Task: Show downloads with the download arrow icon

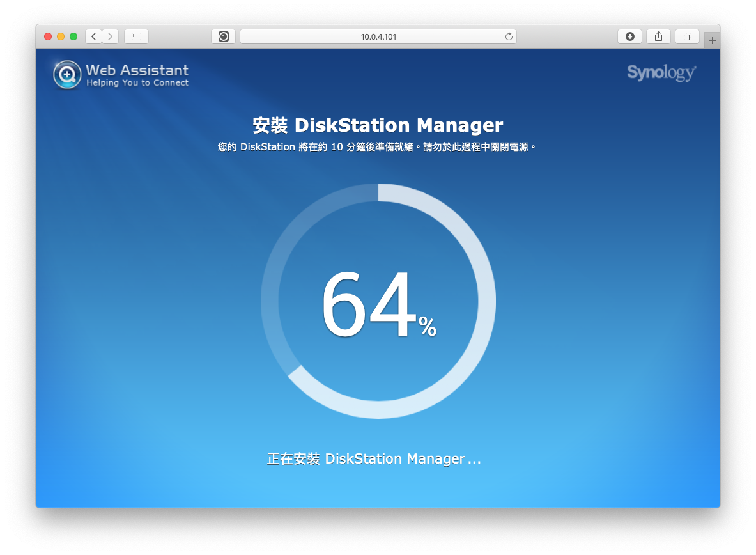Action: (629, 36)
